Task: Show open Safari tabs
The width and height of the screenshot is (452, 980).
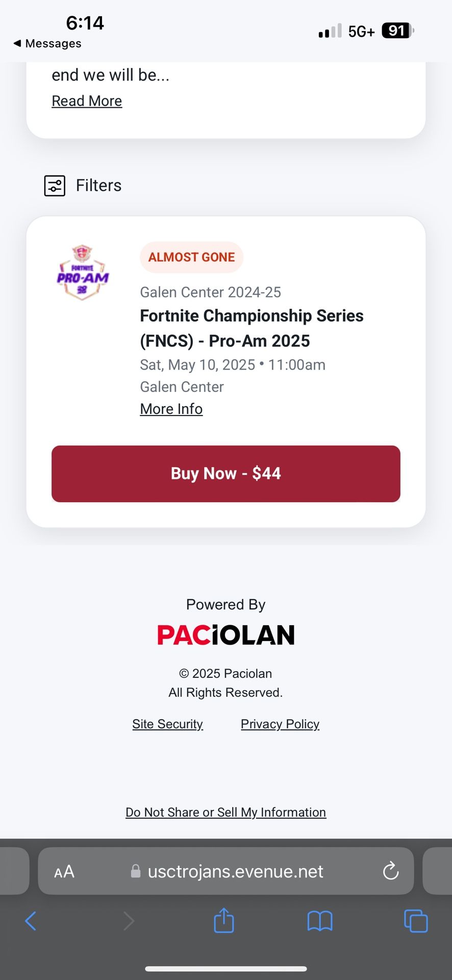Action: point(416,921)
